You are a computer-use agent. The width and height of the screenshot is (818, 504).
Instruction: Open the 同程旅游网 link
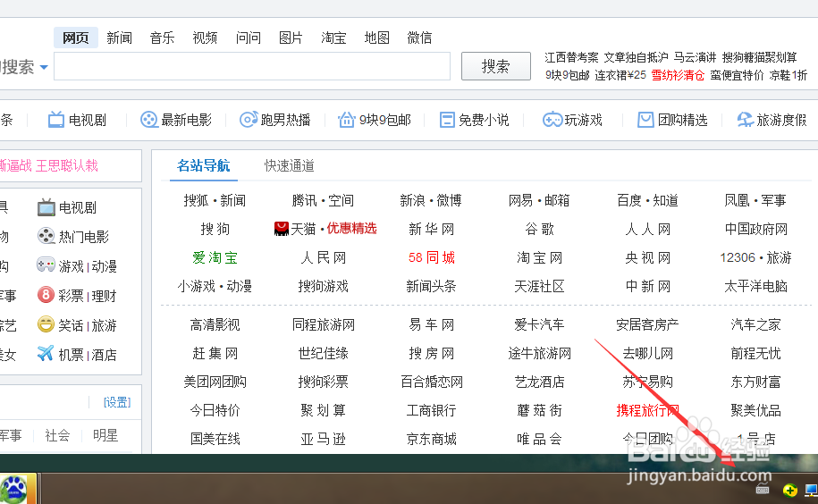coord(323,324)
